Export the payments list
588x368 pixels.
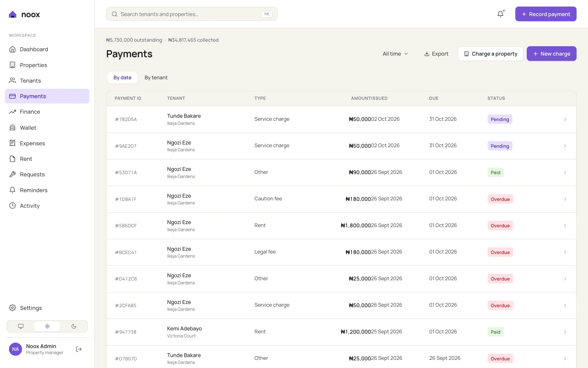436,54
